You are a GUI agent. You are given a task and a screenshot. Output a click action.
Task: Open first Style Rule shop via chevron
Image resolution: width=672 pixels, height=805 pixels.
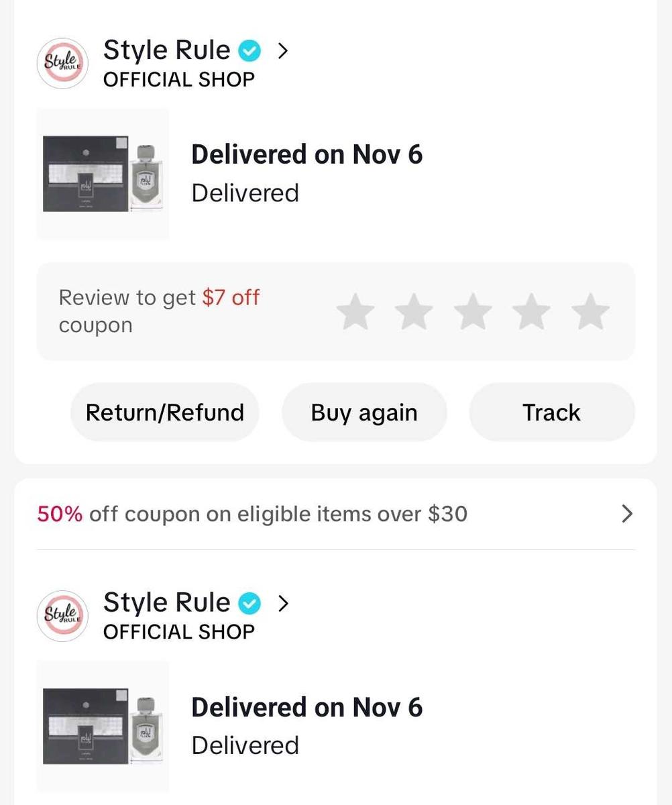[x=283, y=51]
